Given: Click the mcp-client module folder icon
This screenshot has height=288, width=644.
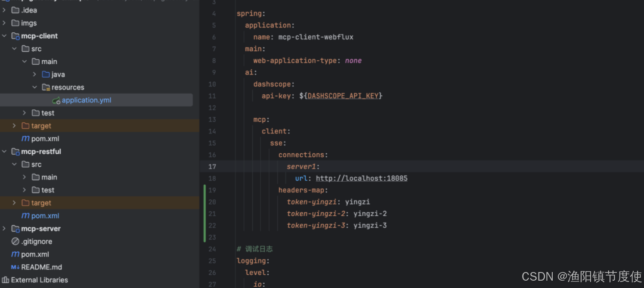Looking at the screenshot, I should pos(15,36).
